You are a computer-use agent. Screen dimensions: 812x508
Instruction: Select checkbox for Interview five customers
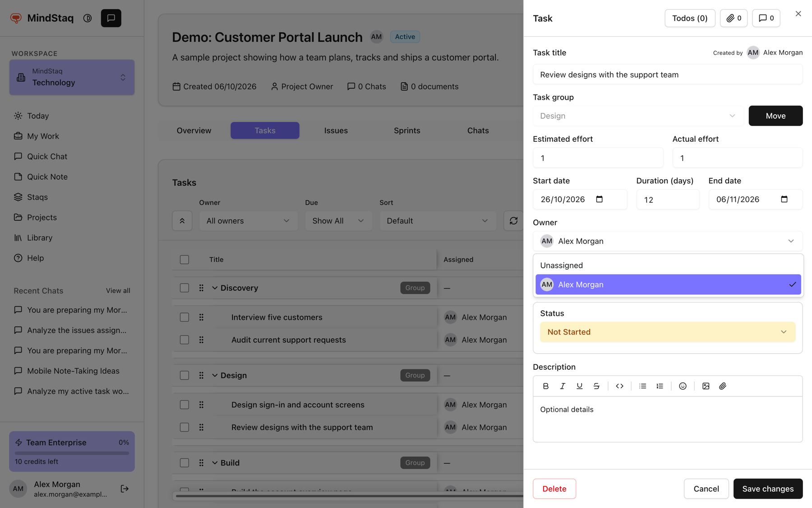coord(185,317)
